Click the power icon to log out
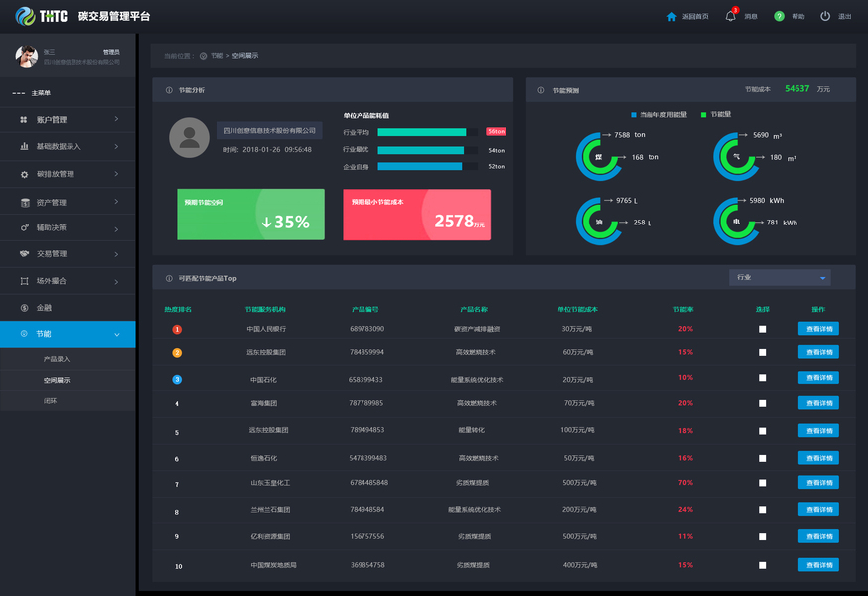This screenshot has height=596, width=868. click(825, 16)
